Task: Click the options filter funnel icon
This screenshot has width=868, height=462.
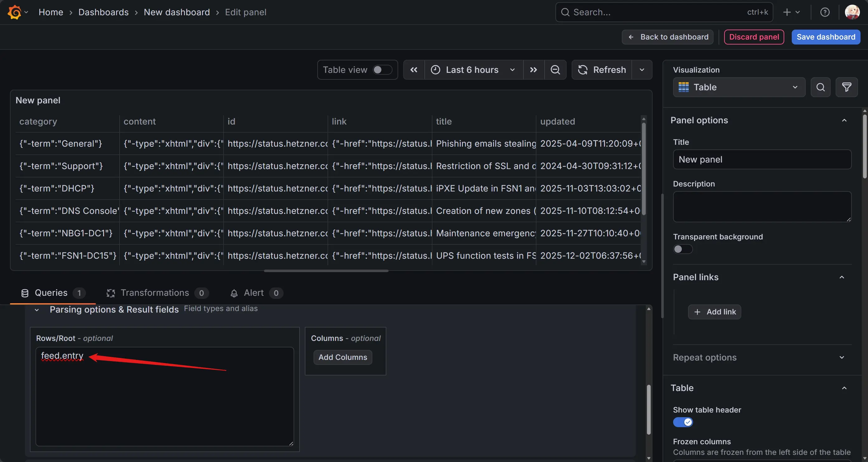Action: coord(847,87)
